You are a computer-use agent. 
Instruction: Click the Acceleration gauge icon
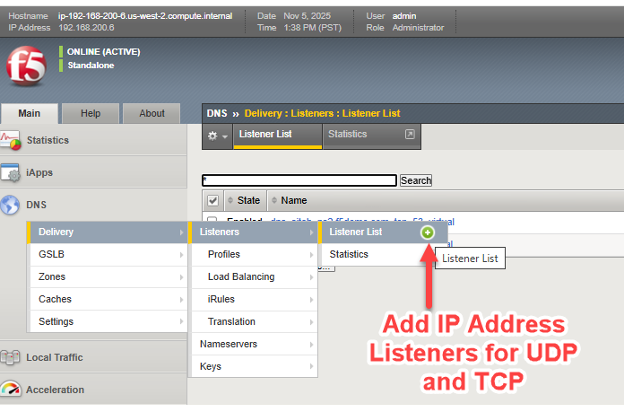[x=10, y=389]
